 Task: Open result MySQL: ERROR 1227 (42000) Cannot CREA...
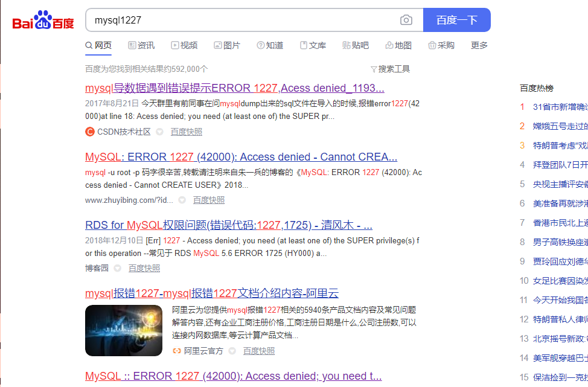point(241,157)
